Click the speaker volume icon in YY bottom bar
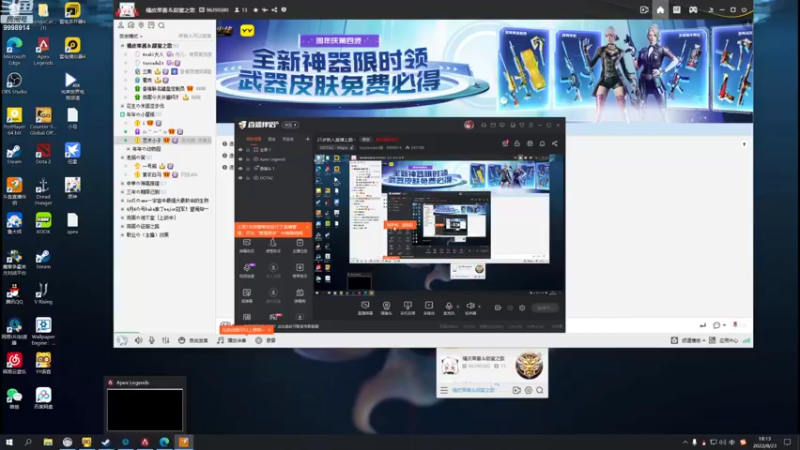 (x=138, y=340)
